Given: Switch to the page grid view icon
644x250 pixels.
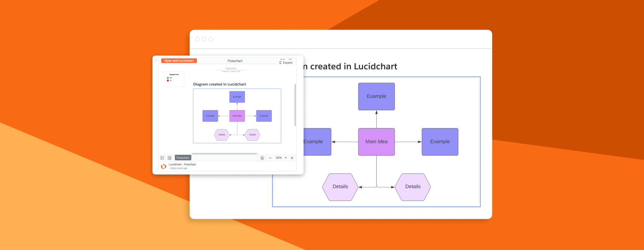Looking at the screenshot, I should point(170,158).
